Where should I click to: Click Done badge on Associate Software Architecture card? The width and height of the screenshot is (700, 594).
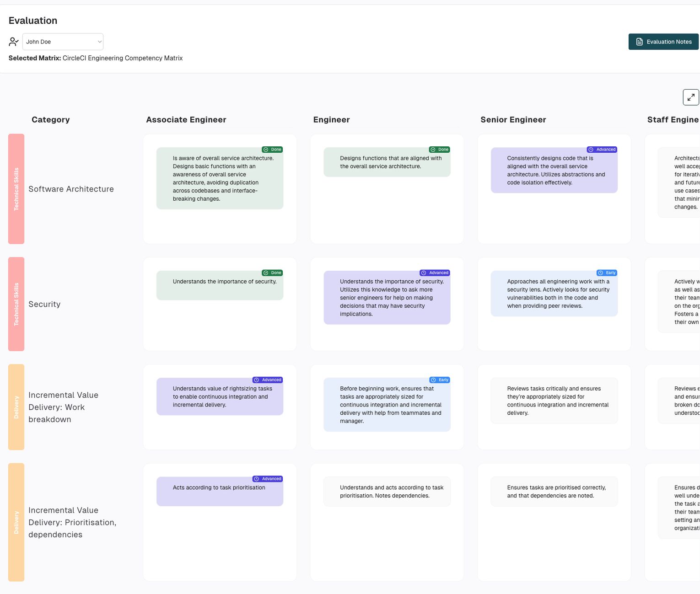point(272,150)
